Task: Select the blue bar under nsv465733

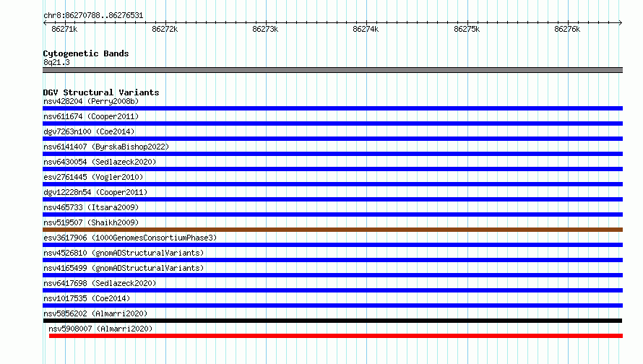Action: pos(332,214)
